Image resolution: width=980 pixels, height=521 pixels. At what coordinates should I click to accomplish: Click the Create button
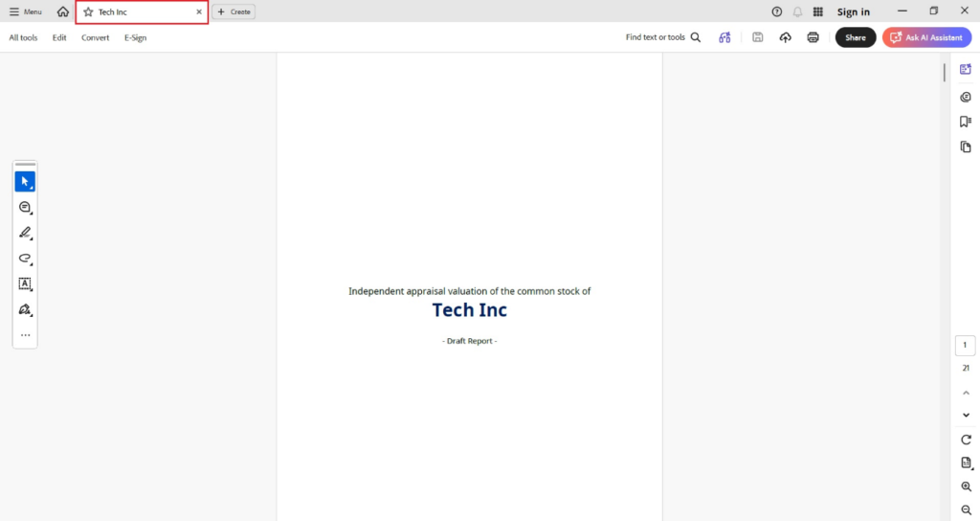tap(234, 11)
